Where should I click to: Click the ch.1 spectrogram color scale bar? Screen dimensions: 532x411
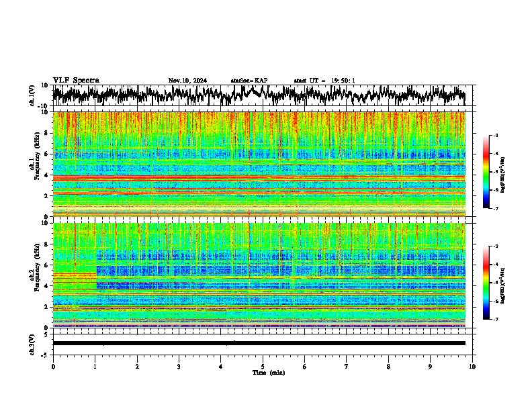pos(486,172)
